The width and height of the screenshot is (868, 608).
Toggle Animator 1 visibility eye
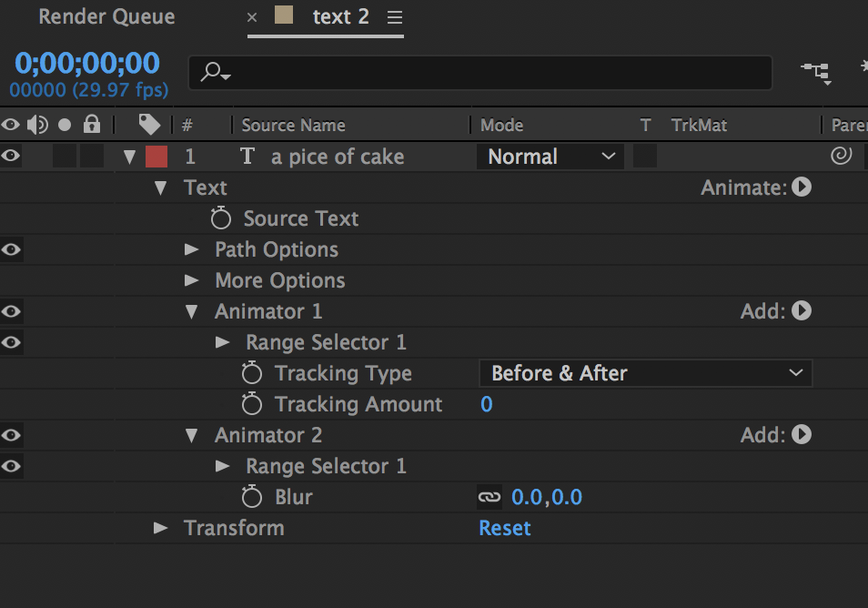(x=11, y=311)
